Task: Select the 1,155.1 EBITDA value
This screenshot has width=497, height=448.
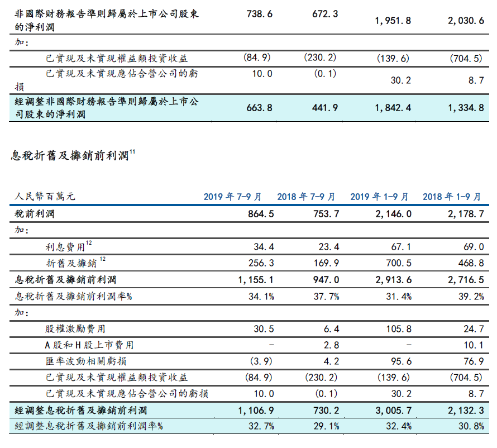Action: click(x=255, y=279)
